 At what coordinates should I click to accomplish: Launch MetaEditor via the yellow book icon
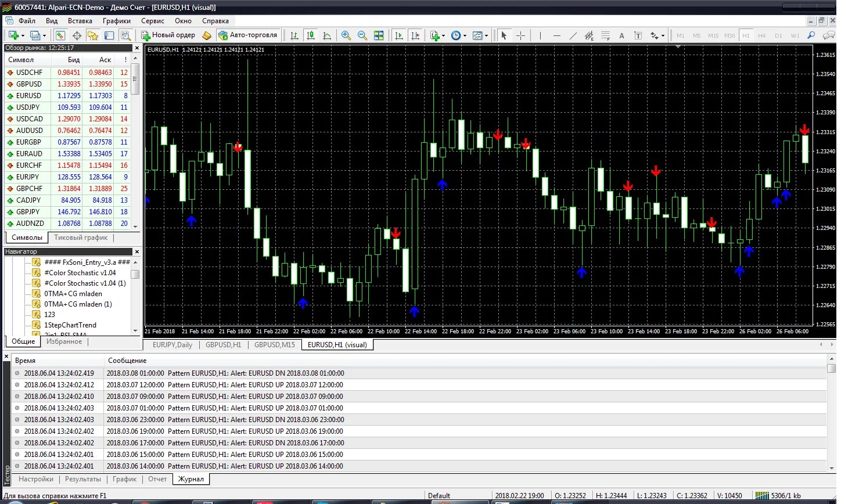(x=207, y=35)
